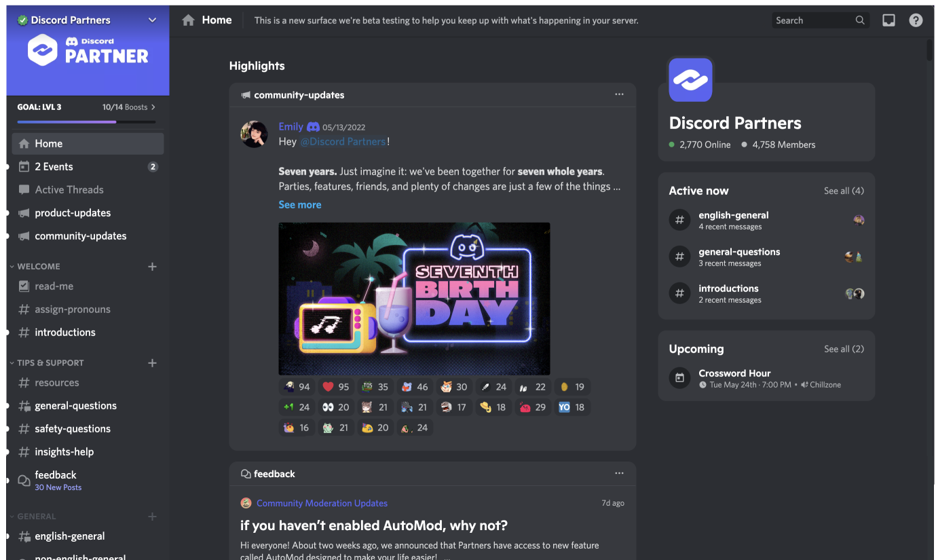Click the Home house icon in header
Screen dimensions: 936x560
click(189, 20)
